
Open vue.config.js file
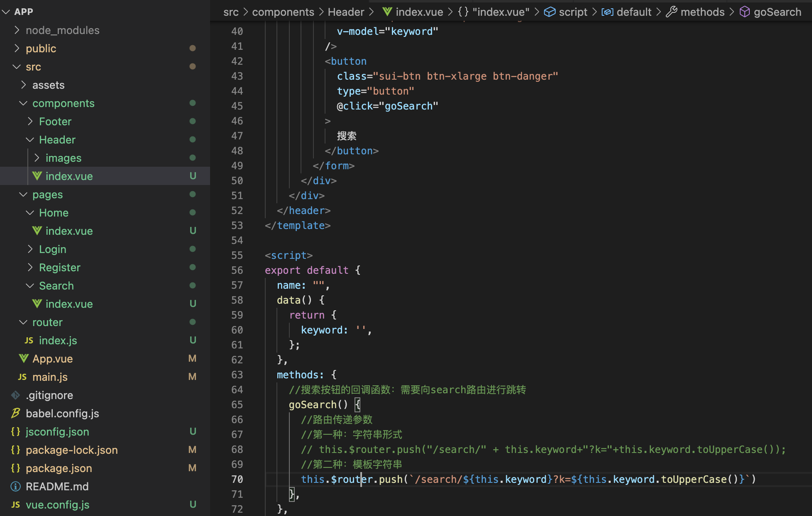point(57,505)
